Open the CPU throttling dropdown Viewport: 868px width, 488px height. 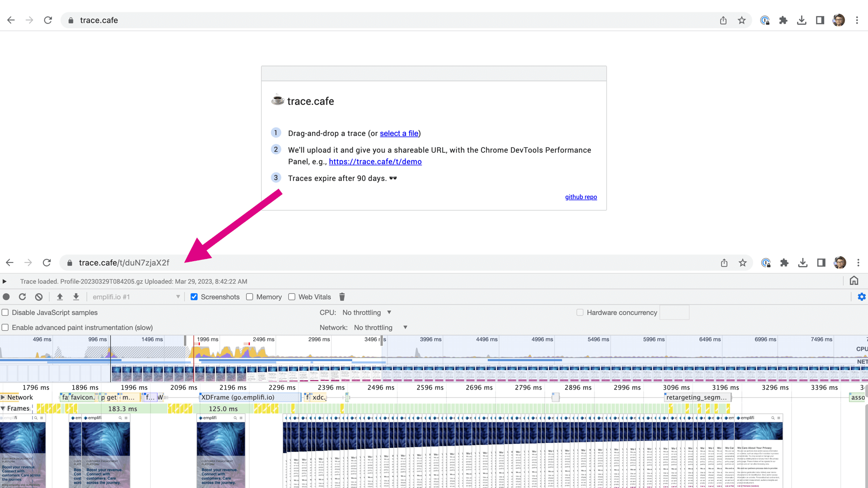tap(366, 312)
